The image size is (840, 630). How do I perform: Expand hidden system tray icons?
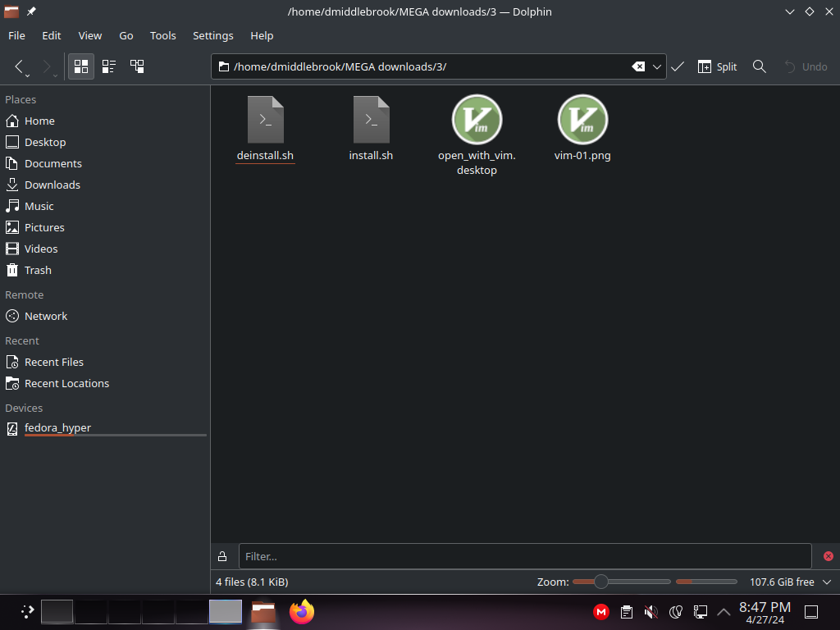(724, 612)
